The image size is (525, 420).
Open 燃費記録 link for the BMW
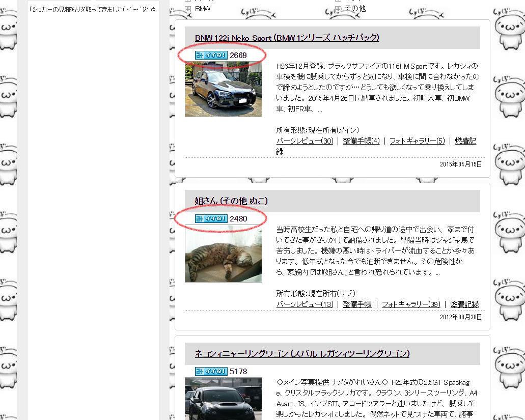pyautogui.click(x=465, y=141)
